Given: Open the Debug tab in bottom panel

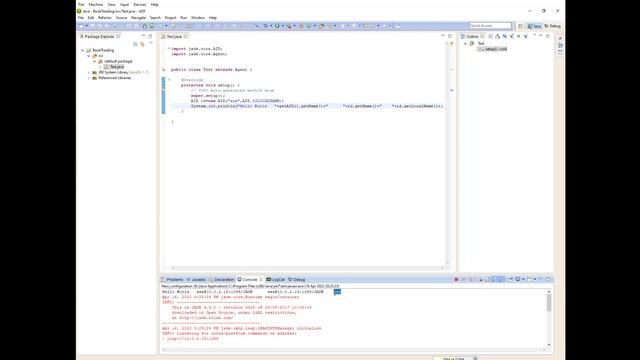Looking at the screenshot, I should pos(297,280).
